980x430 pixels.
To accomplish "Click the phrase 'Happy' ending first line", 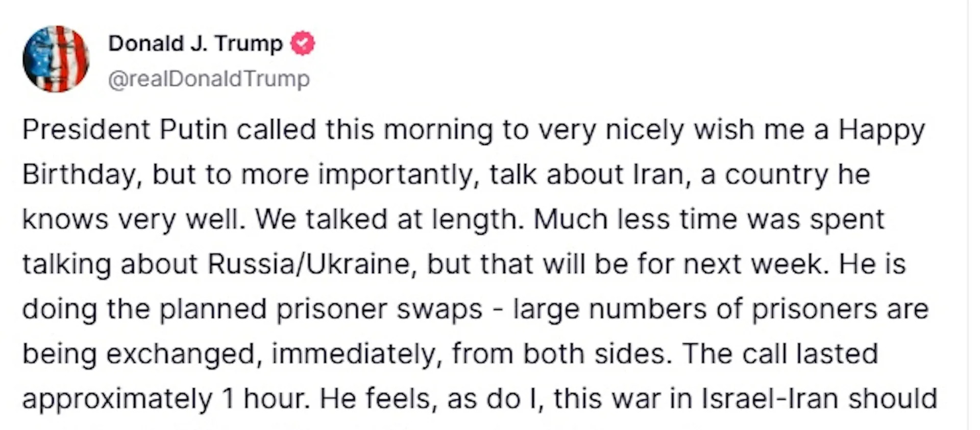I will 881,131.
